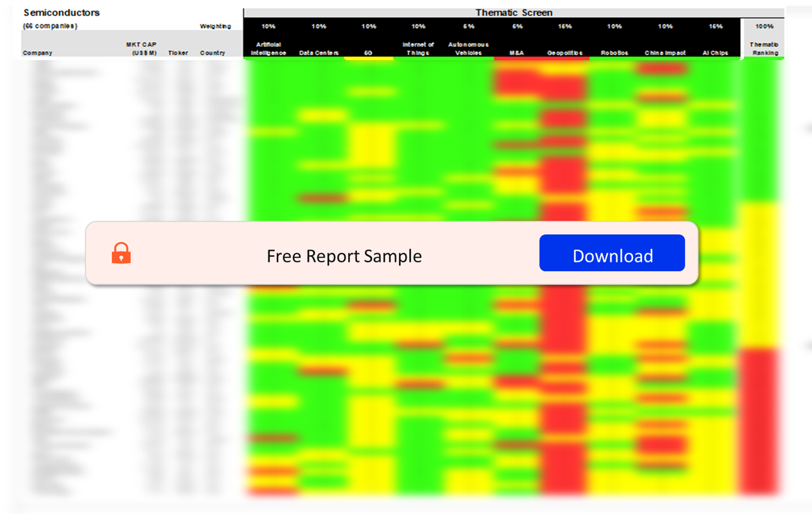Select the AI Chips column header
Screen dimensions: 812x514
click(x=715, y=53)
